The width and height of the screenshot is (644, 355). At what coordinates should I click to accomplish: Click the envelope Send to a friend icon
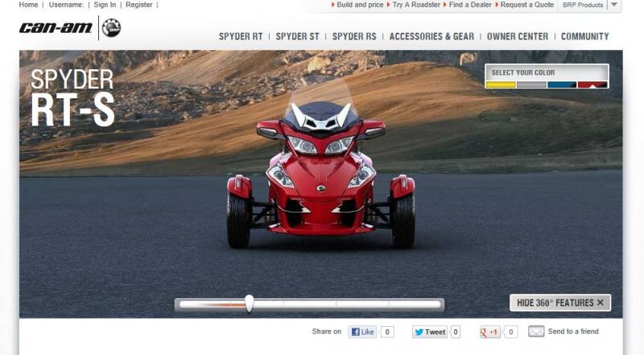[536, 332]
